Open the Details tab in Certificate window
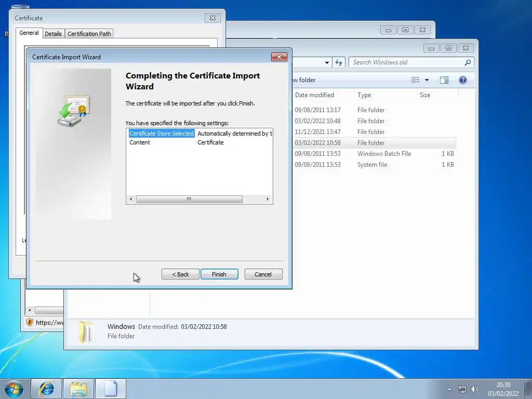 [54, 34]
